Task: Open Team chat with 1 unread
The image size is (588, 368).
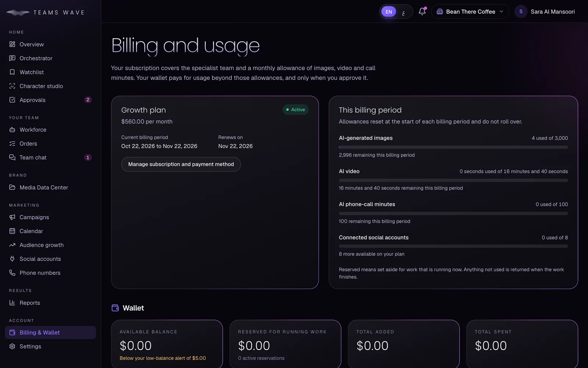Action: 50,158
